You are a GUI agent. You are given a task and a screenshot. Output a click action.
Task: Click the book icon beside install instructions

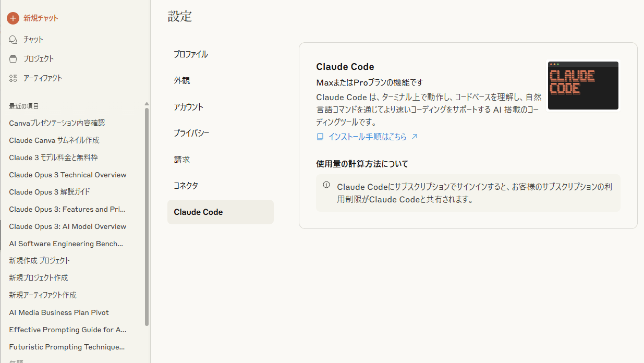(x=320, y=137)
